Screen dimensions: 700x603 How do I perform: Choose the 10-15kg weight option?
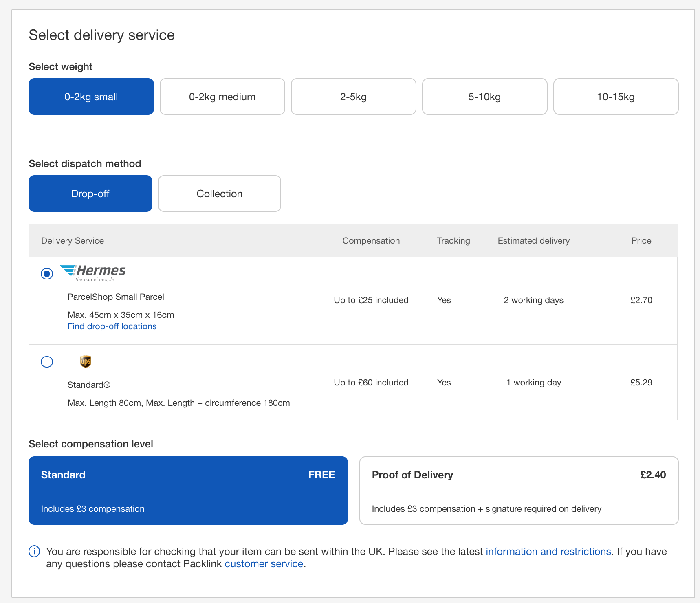click(616, 97)
